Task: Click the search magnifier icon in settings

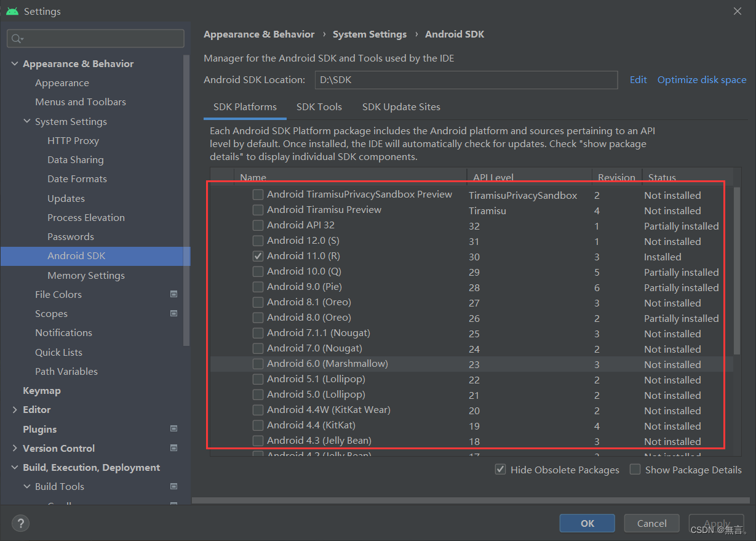Action: coord(16,39)
